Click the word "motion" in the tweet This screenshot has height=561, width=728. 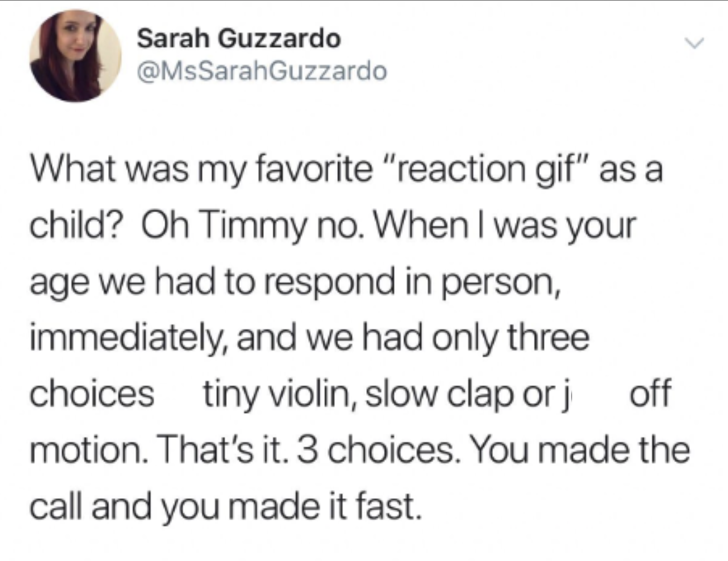(x=88, y=450)
